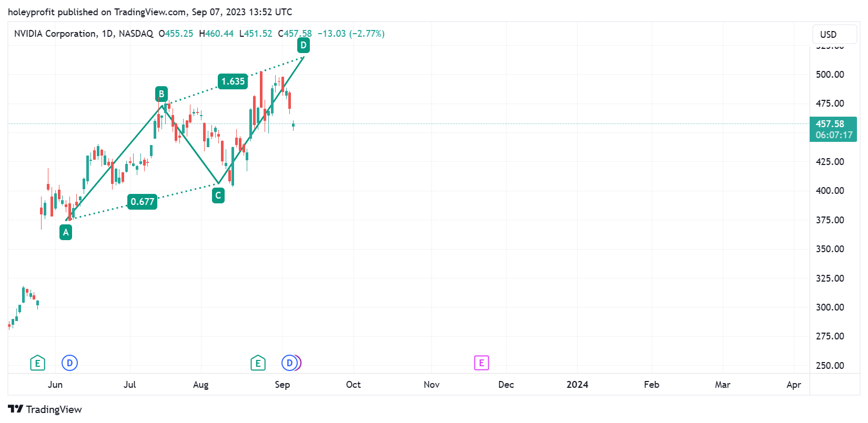Select point A of the harmonic pattern
This screenshot has height=423, width=868.
coord(66,232)
